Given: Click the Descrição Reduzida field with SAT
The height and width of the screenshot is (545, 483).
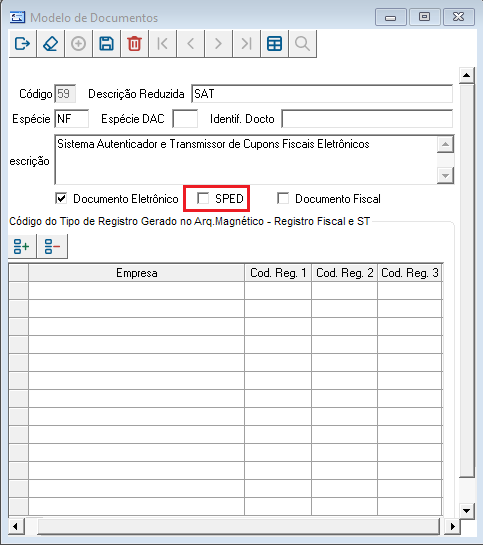Looking at the screenshot, I should pyautogui.click(x=322, y=94).
